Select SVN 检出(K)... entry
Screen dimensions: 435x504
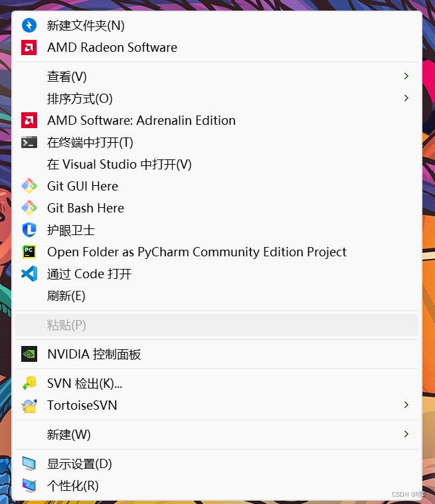click(x=217, y=383)
